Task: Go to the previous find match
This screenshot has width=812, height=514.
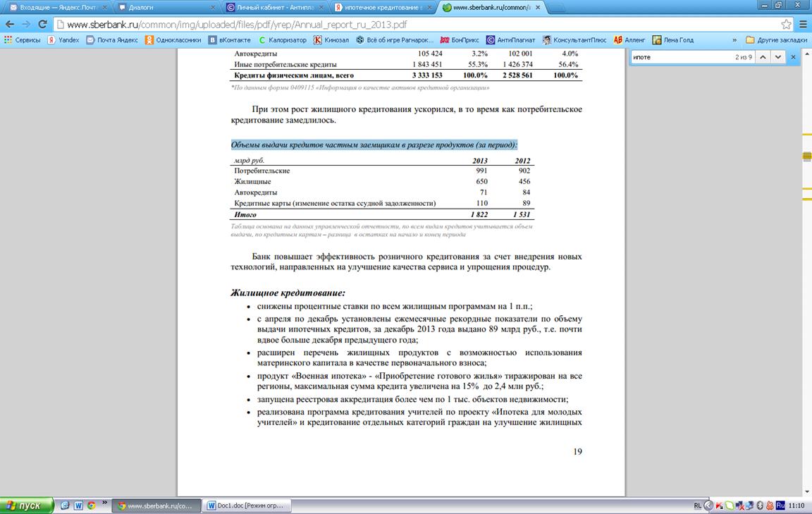Action: point(762,57)
